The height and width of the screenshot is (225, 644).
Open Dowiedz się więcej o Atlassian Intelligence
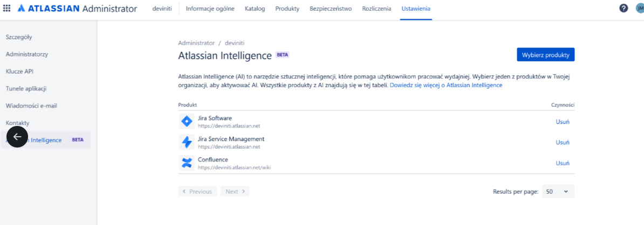pos(446,85)
